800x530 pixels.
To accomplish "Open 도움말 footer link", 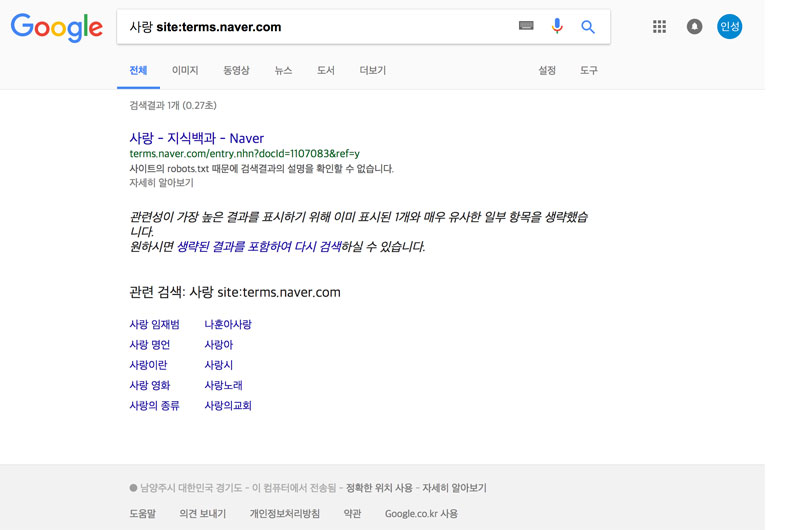I will click(142, 514).
